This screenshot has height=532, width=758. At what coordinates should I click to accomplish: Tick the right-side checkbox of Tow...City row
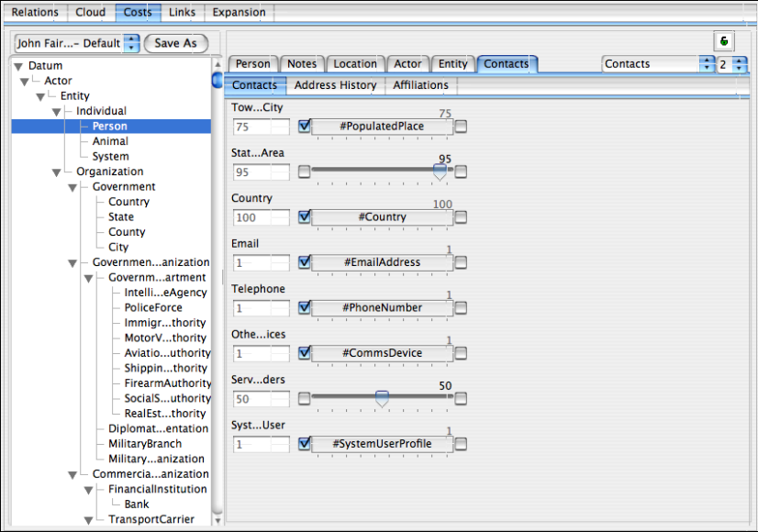coord(462,127)
